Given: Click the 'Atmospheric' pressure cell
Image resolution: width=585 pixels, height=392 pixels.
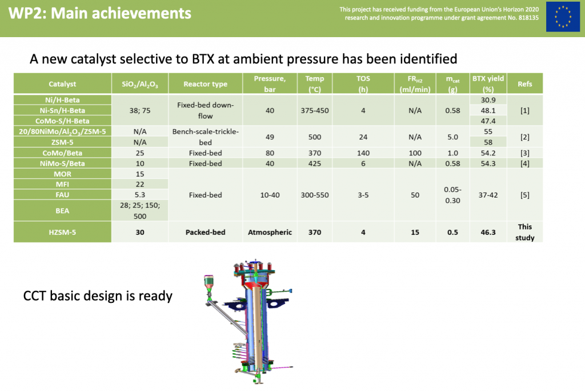Looking at the screenshot, I should coord(270,232).
